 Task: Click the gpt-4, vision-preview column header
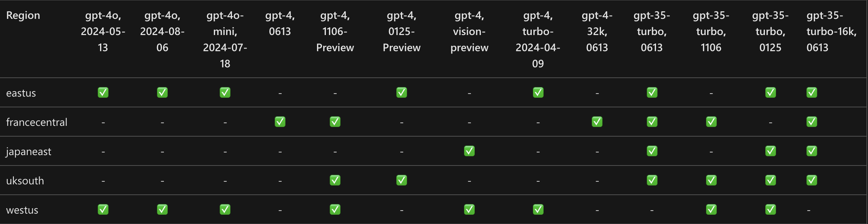pyautogui.click(x=469, y=32)
